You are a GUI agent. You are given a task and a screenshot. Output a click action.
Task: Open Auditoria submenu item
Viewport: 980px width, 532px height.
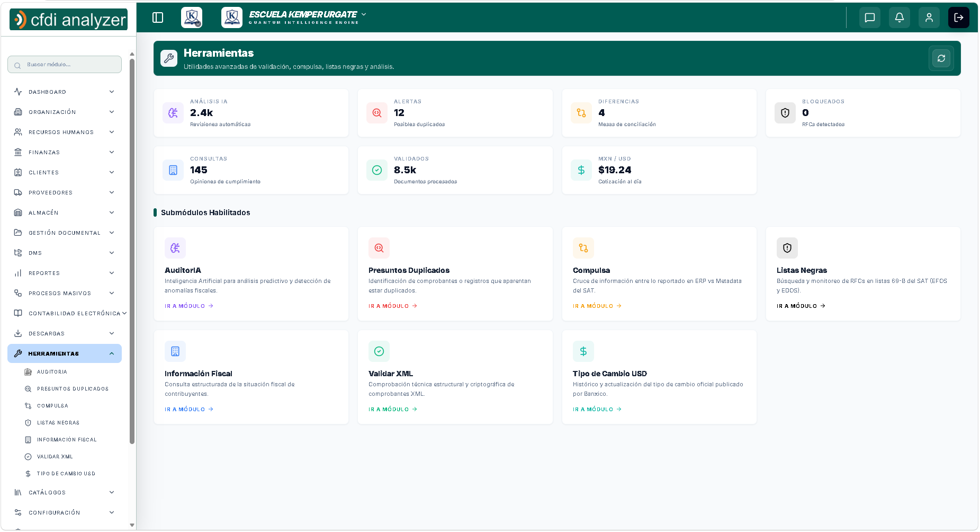coord(52,372)
